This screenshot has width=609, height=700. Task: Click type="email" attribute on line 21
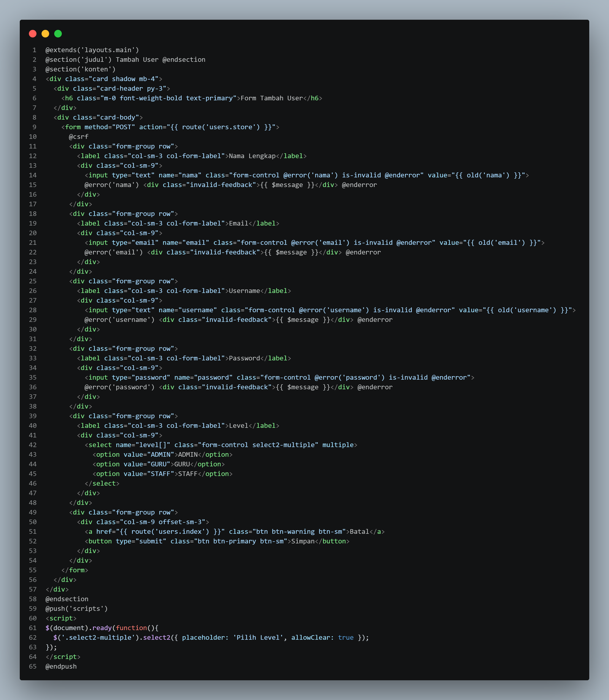pyautogui.click(x=135, y=243)
